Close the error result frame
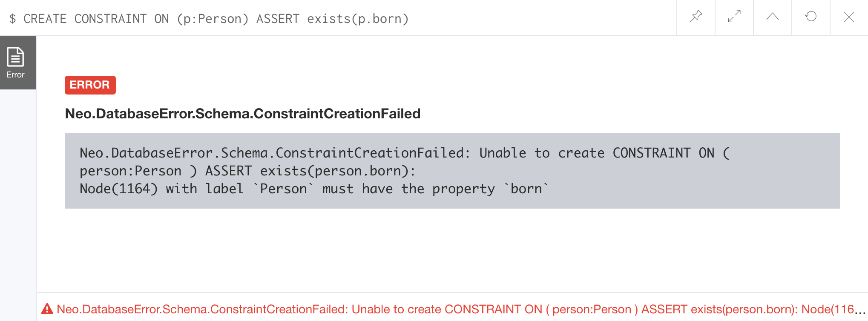 coord(849,17)
